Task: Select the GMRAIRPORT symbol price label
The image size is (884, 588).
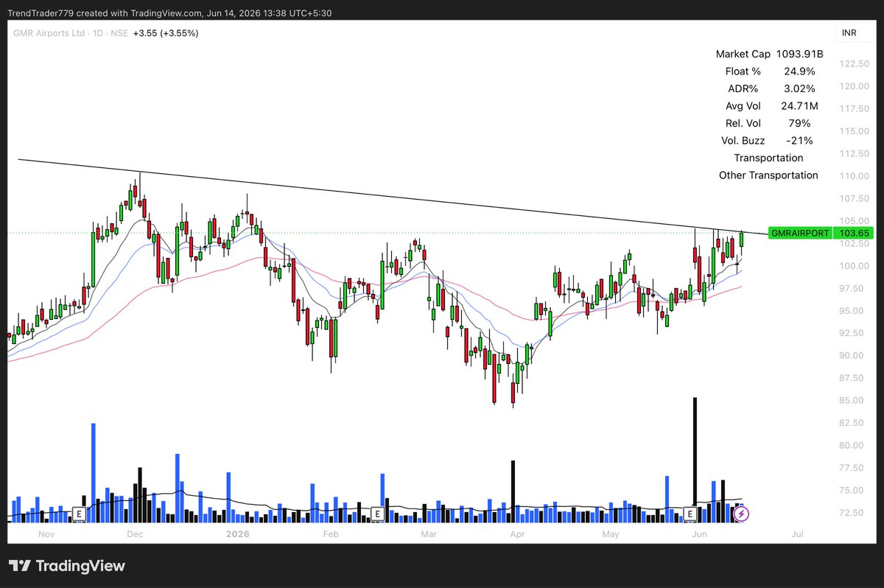Action: [799, 233]
